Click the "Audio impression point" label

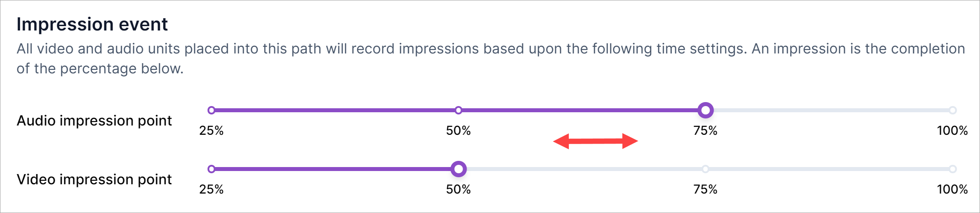(x=94, y=121)
